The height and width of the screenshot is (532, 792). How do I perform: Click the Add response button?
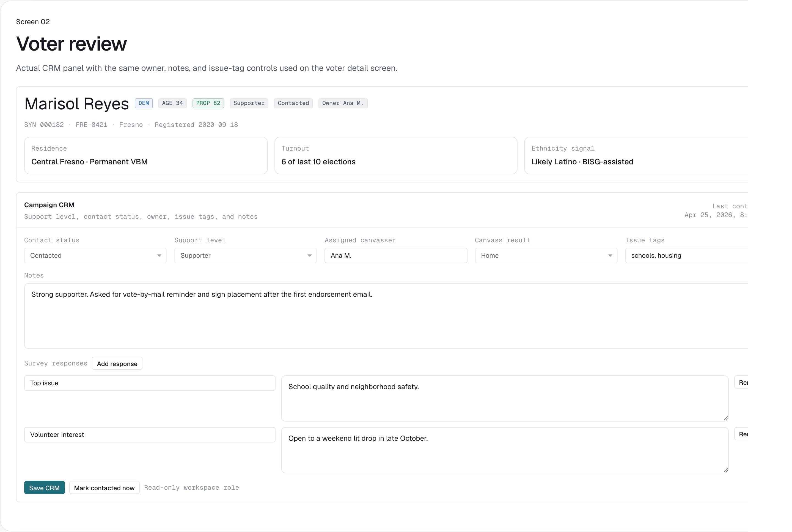[x=117, y=363]
